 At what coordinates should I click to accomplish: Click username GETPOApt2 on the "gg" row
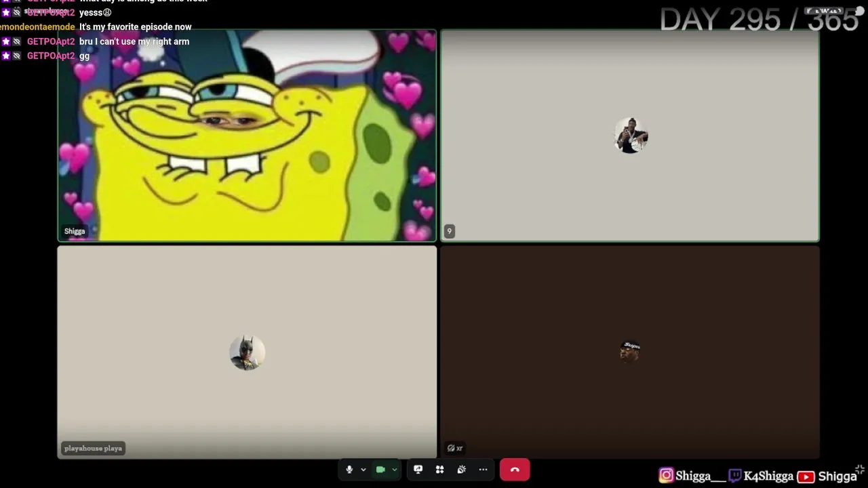(51, 56)
